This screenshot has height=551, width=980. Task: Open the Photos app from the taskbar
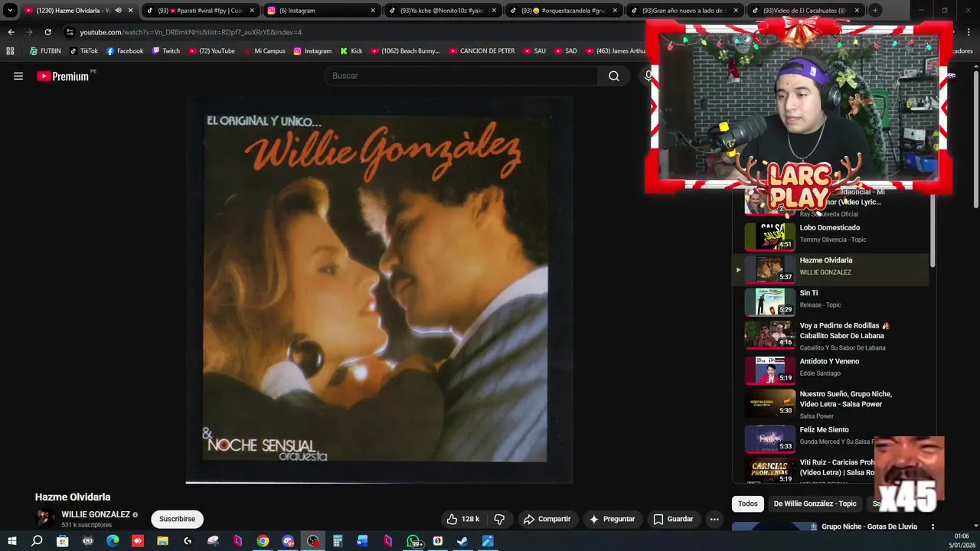click(x=488, y=541)
